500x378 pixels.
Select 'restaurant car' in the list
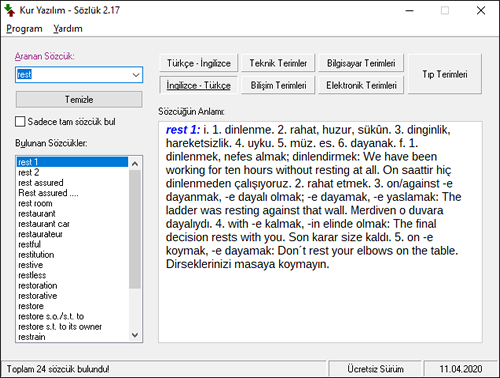tap(72, 224)
